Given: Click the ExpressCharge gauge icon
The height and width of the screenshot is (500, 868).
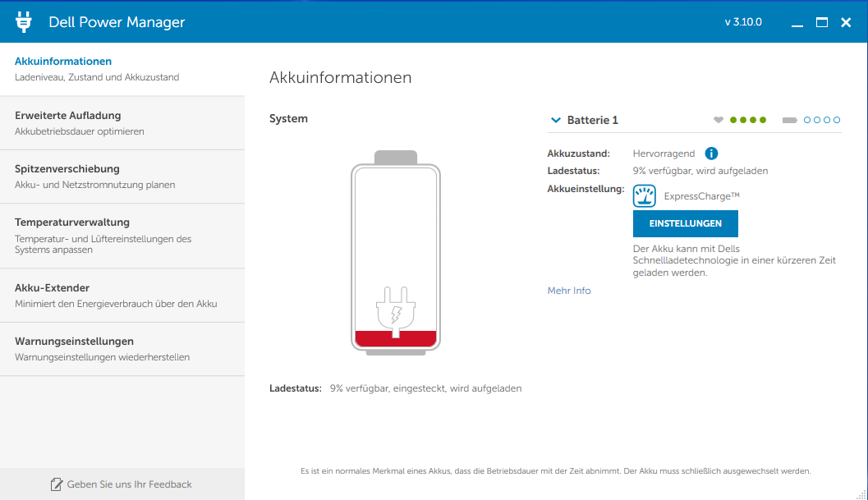Looking at the screenshot, I should pyautogui.click(x=645, y=195).
